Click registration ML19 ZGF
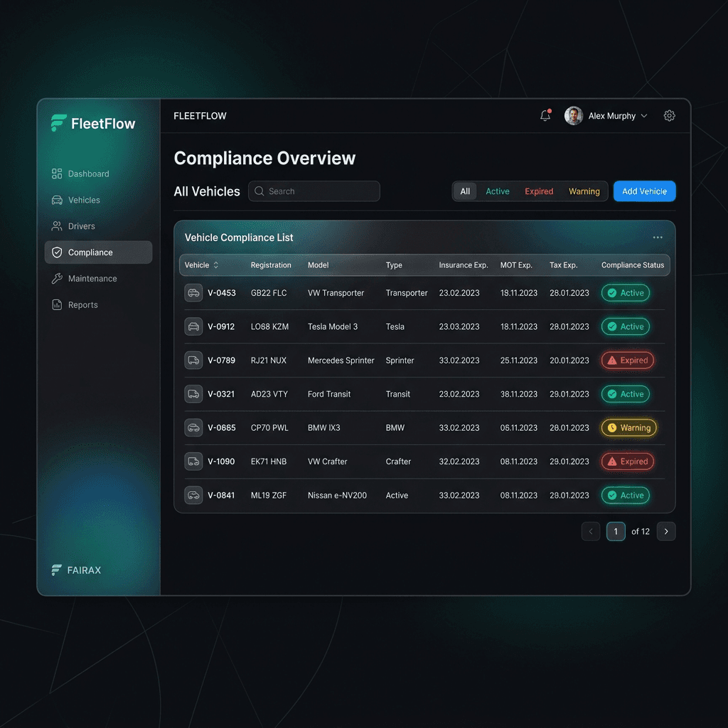This screenshot has width=728, height=728. click(x=268, y=495)
